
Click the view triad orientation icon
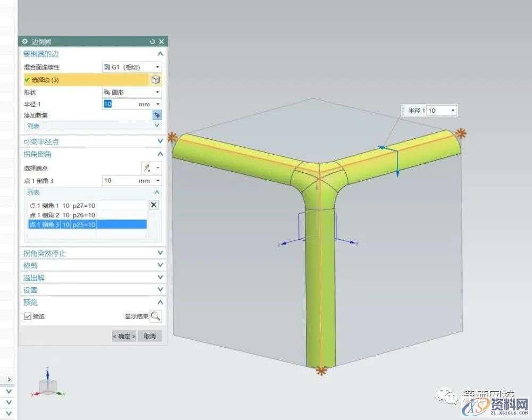[x=48, y=383]
